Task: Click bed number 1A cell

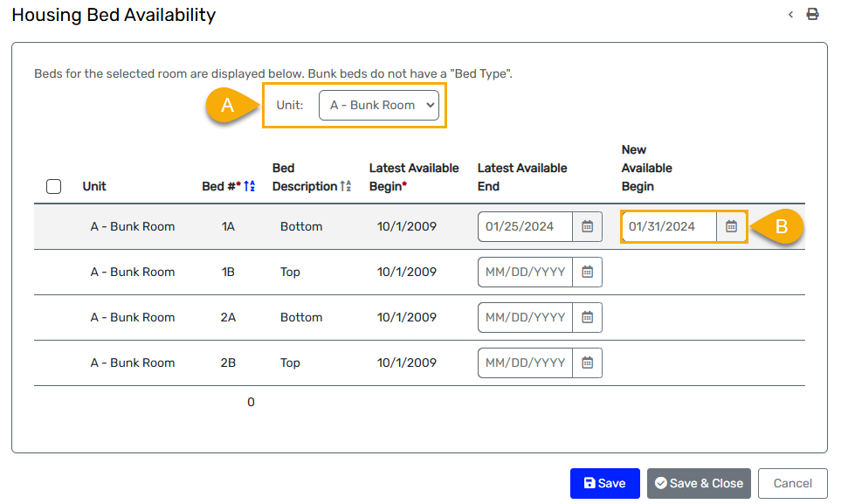Action: pos(228,226)
